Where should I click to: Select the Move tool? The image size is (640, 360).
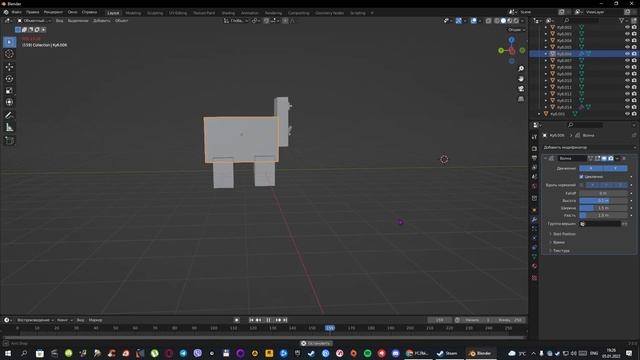point(9,67)
